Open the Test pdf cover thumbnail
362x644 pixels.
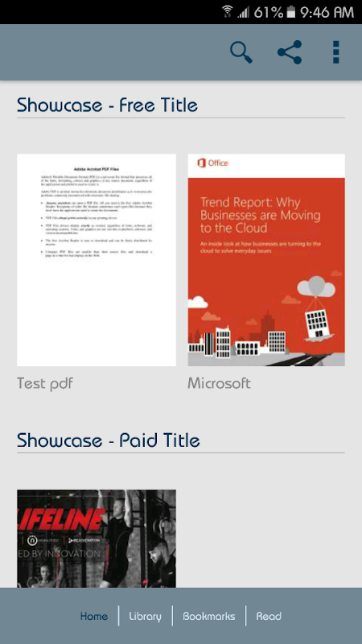97,260
